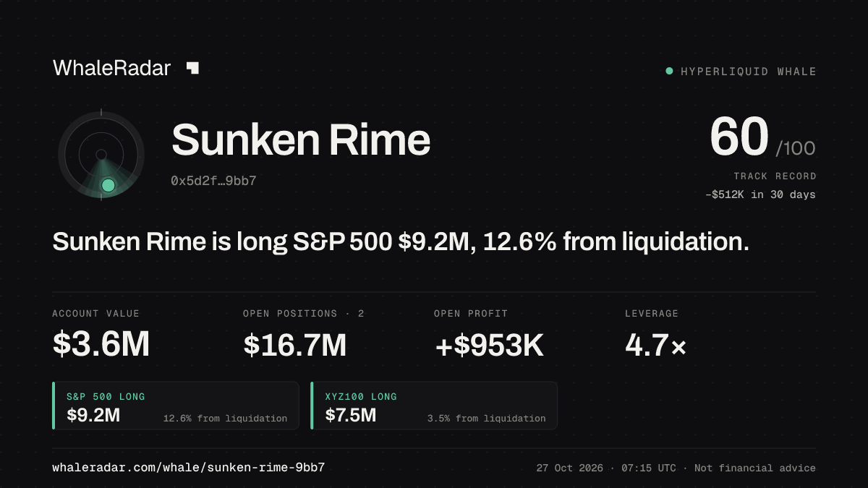Image resolution: width=868 pixels, height=488 pixels.
Task: Click the OPEN POSITIONS · 2 label
Action: coord(304,314)
